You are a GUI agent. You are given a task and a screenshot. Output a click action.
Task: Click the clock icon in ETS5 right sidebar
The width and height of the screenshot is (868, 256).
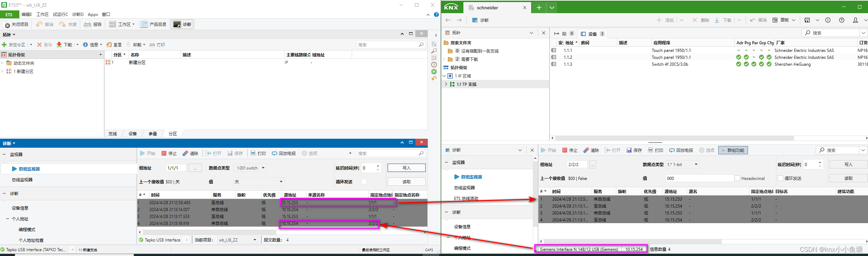pyautogui.click(x=434, y=65)
